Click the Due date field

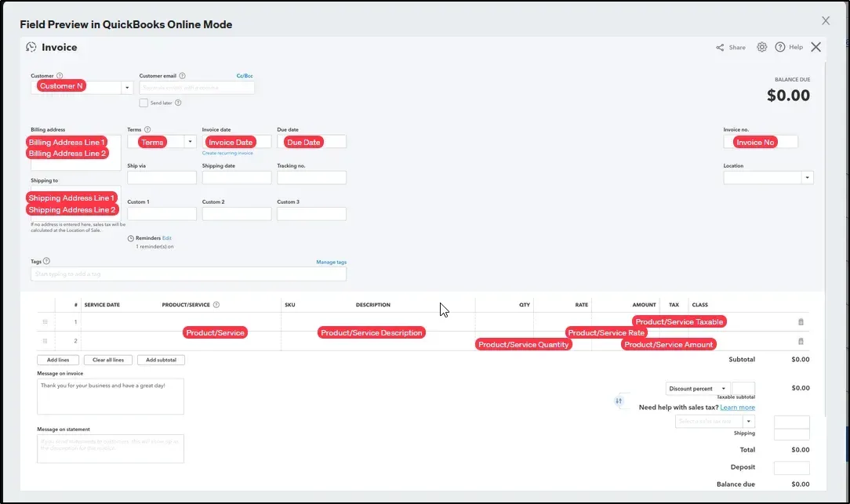[312, 142]
